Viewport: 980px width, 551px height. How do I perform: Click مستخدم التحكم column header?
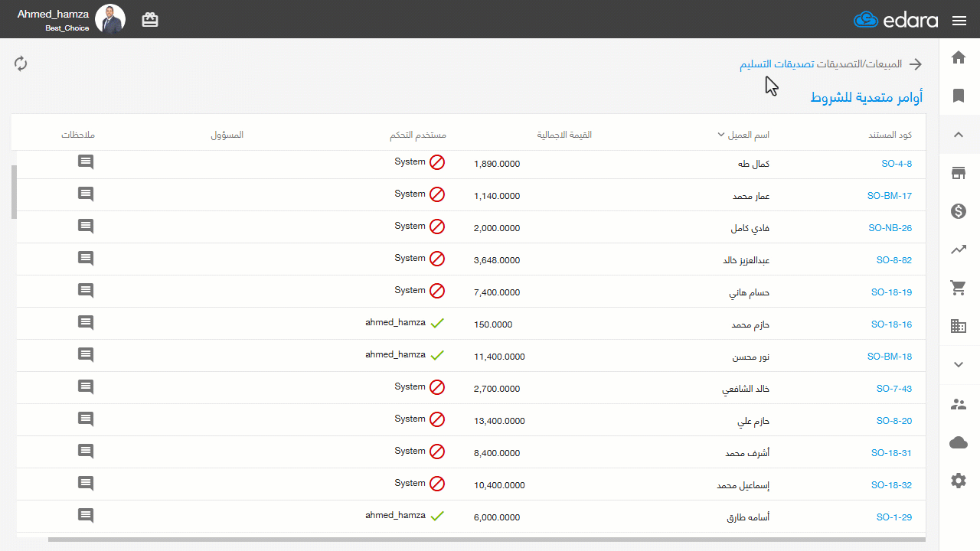pos(418,135)
